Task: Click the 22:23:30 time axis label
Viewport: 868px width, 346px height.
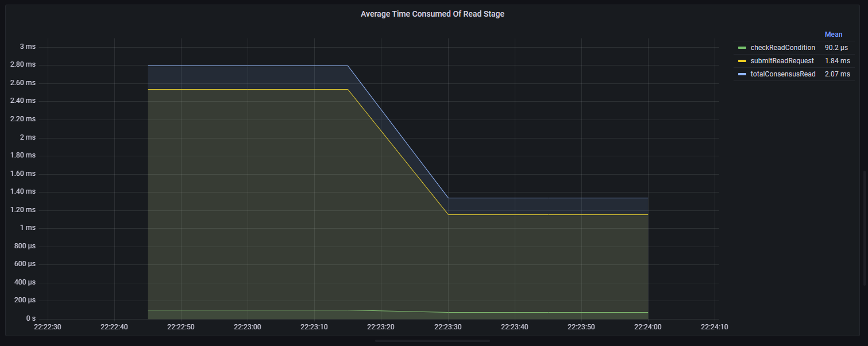Action: coord(447,327)
